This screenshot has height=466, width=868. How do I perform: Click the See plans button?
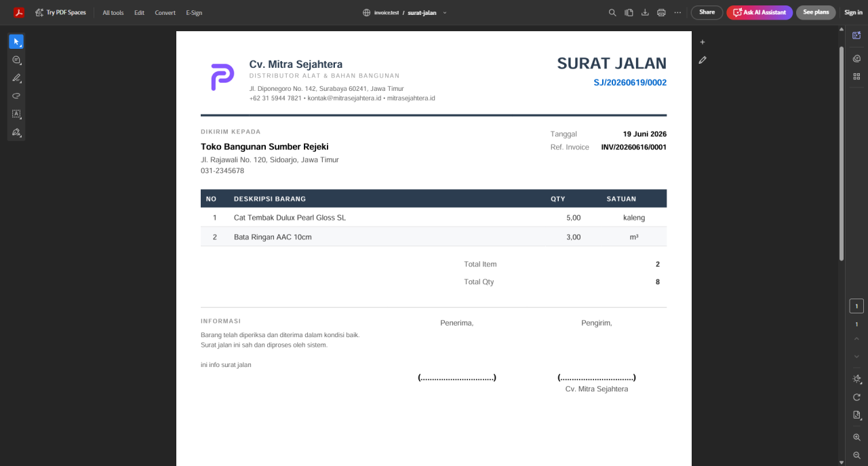[816, 12]
